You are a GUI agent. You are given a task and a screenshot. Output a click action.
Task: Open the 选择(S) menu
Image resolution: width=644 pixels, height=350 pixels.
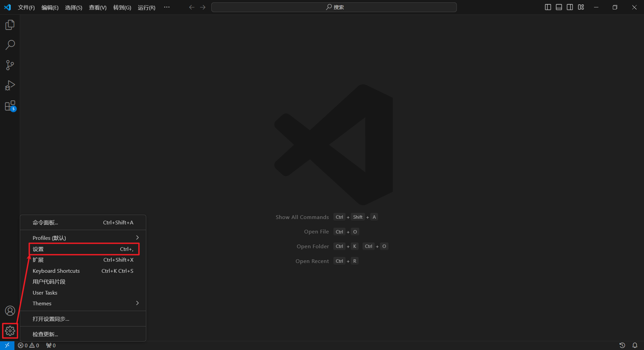click(73, 7)
